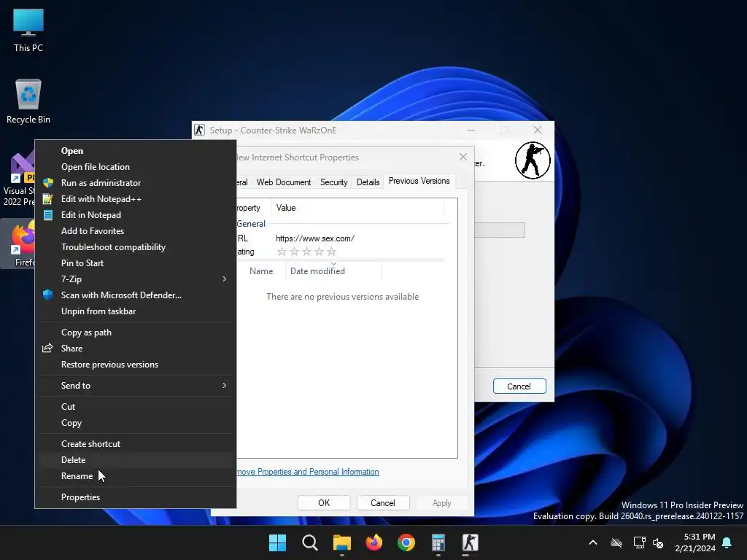Image resolution: width=747 pixels, height=560 pixels.
Task: Select Pin to Start
Action: (x=135, y=262)
